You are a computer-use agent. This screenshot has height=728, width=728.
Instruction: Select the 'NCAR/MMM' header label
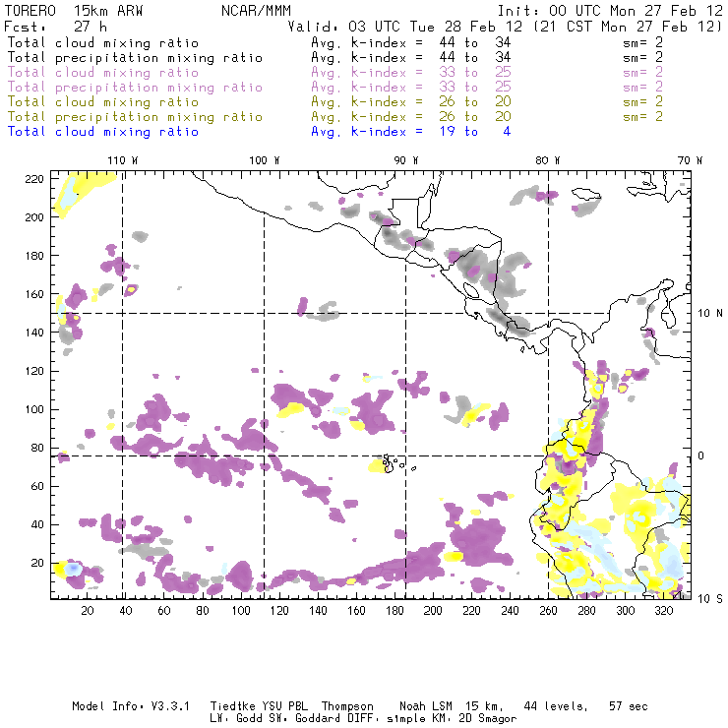(x=257, y=11)
